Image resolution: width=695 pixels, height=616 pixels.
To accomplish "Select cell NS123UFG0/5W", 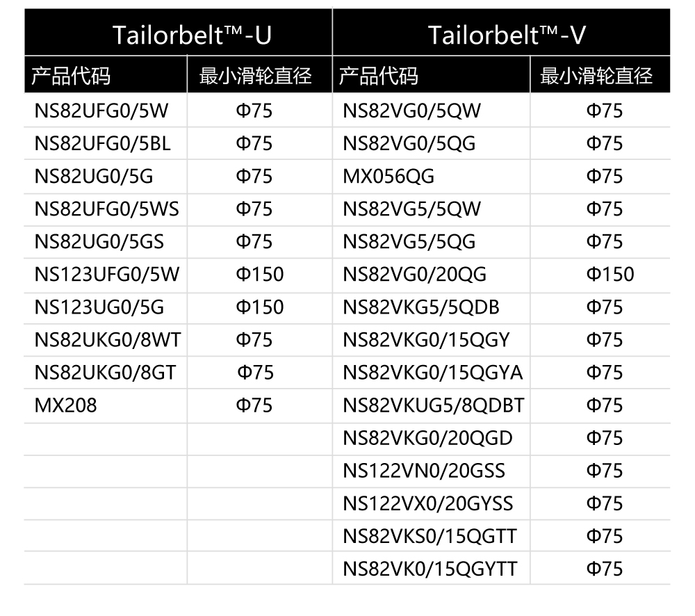I will [x=107, y=275].
